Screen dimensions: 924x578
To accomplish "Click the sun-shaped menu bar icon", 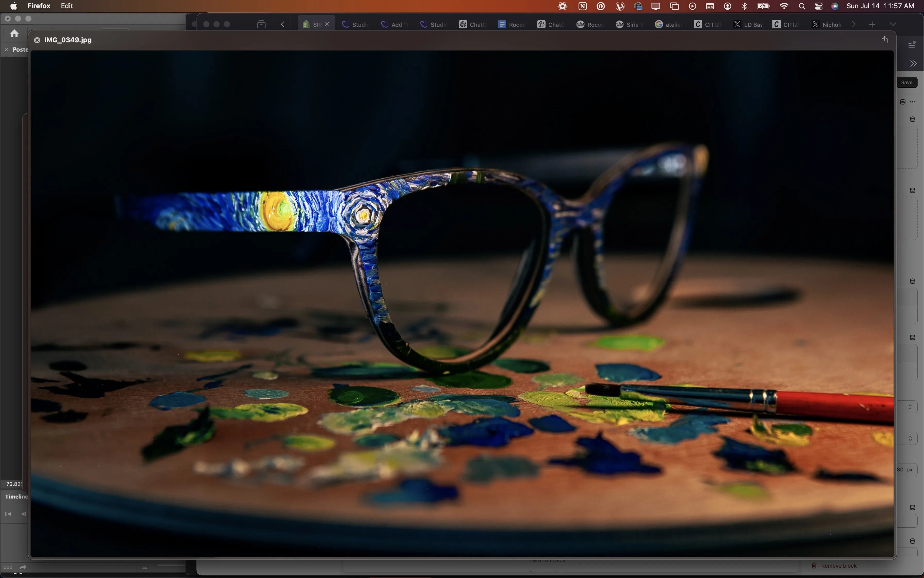I will click(x=563, y=6).
